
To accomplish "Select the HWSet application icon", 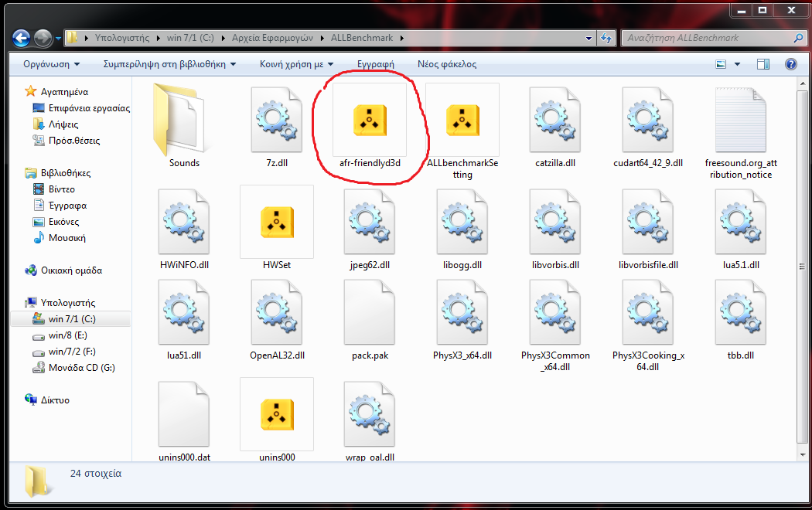I will point(277,222).
